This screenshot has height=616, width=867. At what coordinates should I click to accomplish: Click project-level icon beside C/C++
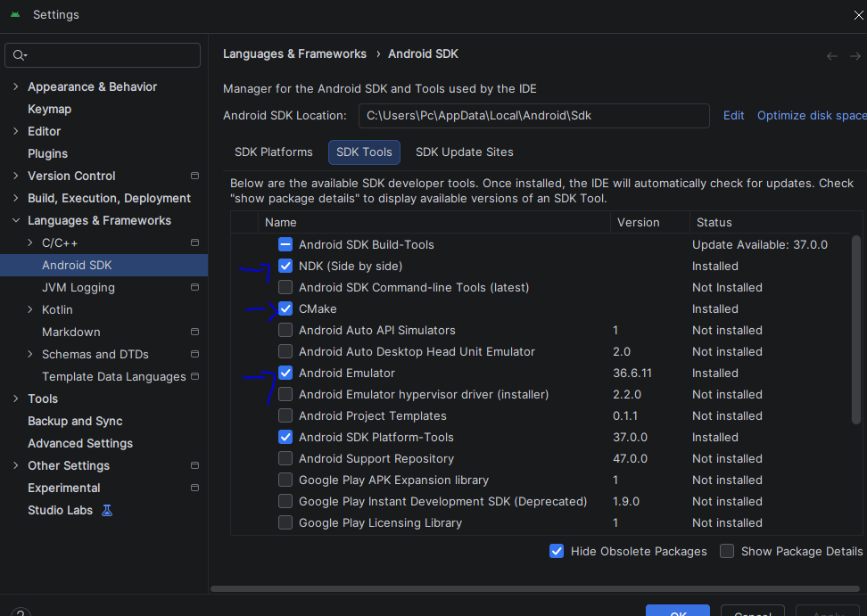194,242
